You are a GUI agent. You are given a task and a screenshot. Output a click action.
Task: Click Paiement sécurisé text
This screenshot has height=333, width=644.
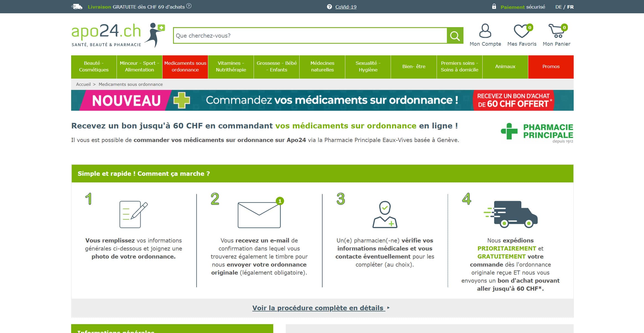coord(523,7)
